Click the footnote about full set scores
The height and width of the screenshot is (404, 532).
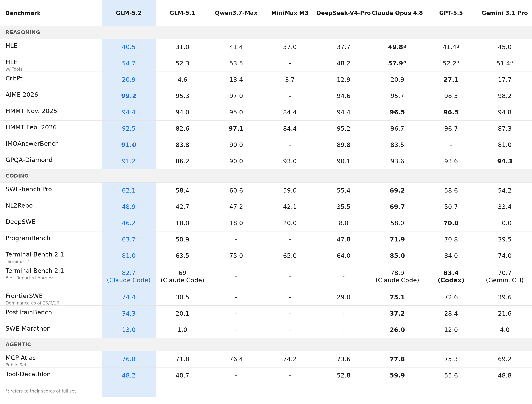click(x=41, y=391)
